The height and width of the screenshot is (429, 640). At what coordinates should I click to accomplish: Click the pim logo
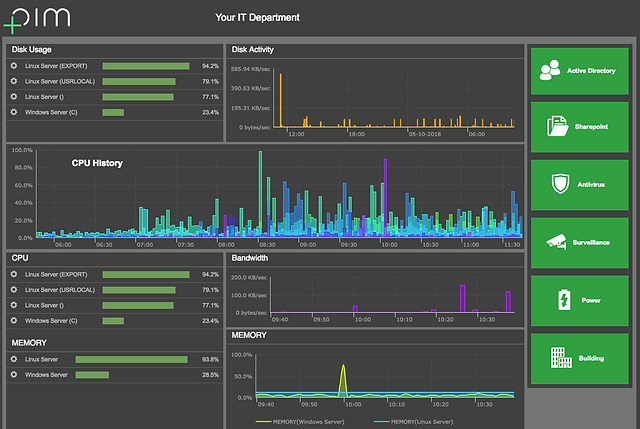37,19
